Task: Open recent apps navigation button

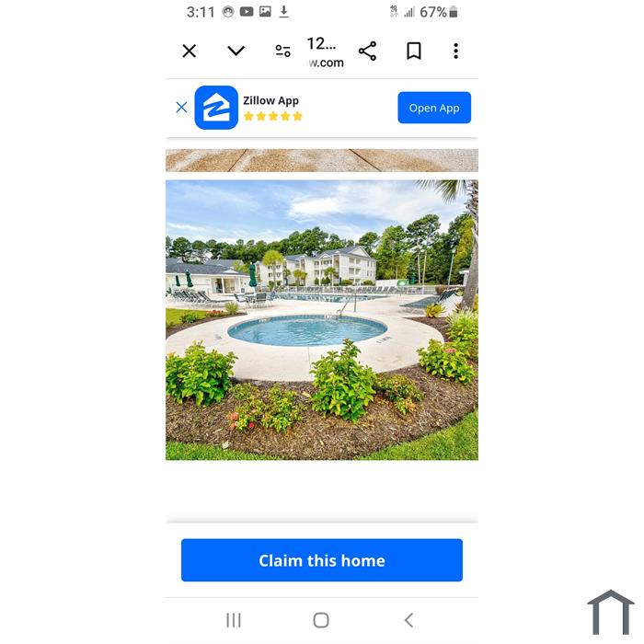Action: (234, 620)
